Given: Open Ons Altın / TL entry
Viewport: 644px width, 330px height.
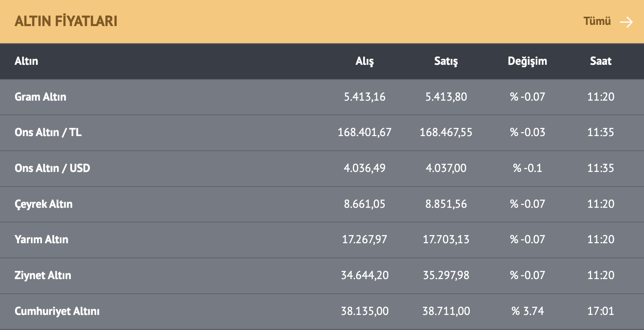Looking at the screenshot, I should [48, 132].
